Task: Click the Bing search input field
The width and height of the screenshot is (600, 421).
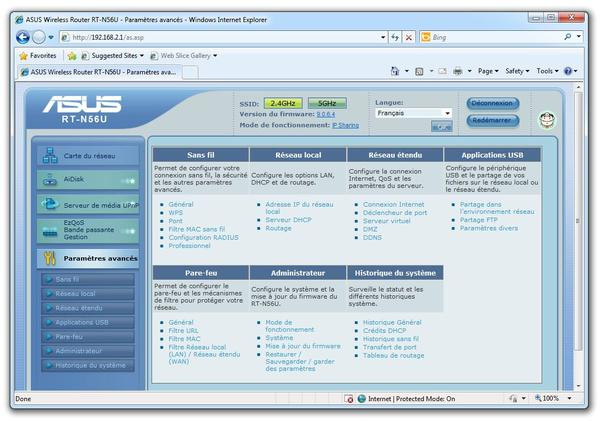Action: tap(497, 37)
